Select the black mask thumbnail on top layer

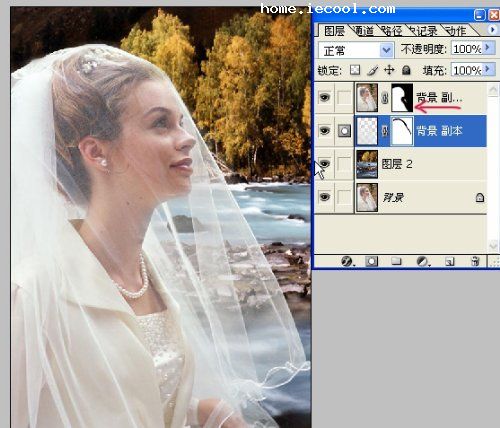(402, 98)
